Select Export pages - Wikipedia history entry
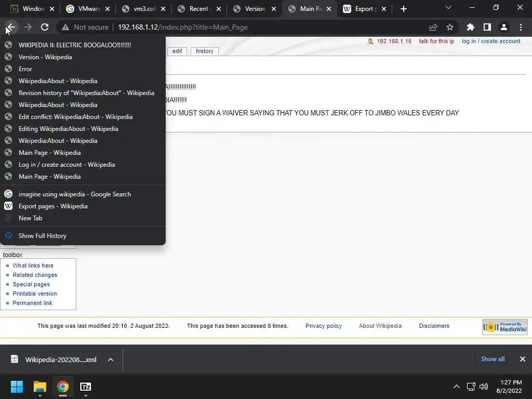This screenshot has height=399, width=532. coord(83,206)
